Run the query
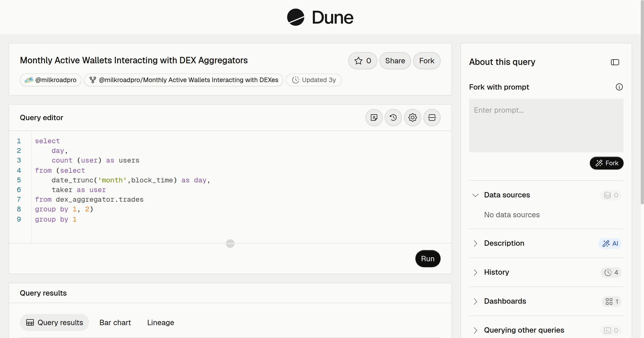The width and height of the screenshot is (644, 338). (x=428, y=259)
